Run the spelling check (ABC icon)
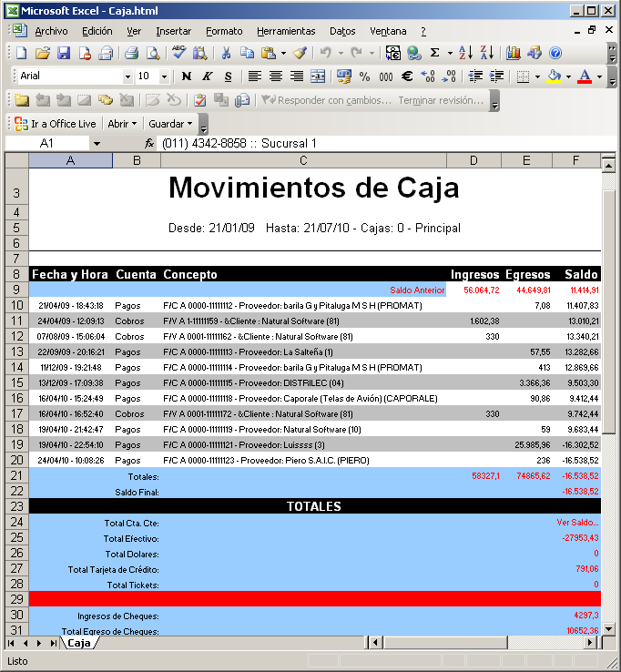Viewport: 621px width, 672px height. click(178, 52)
